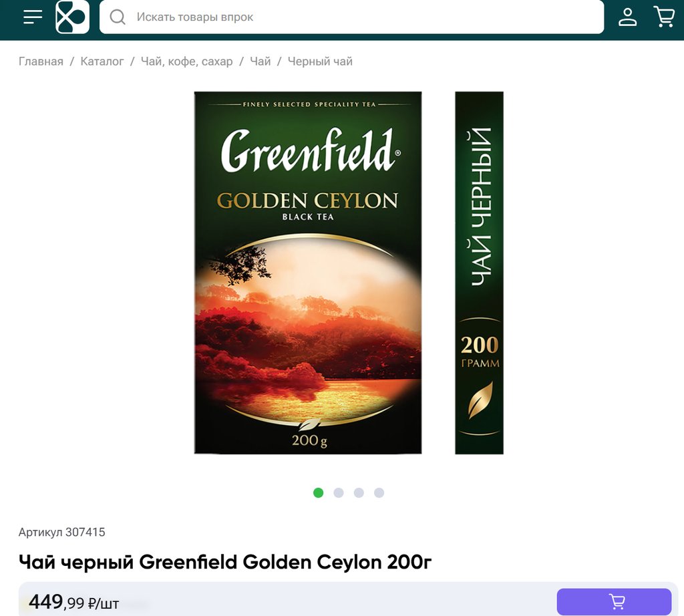
Task: Open the 'Чай черный' side package image
Action: (479, 273)
